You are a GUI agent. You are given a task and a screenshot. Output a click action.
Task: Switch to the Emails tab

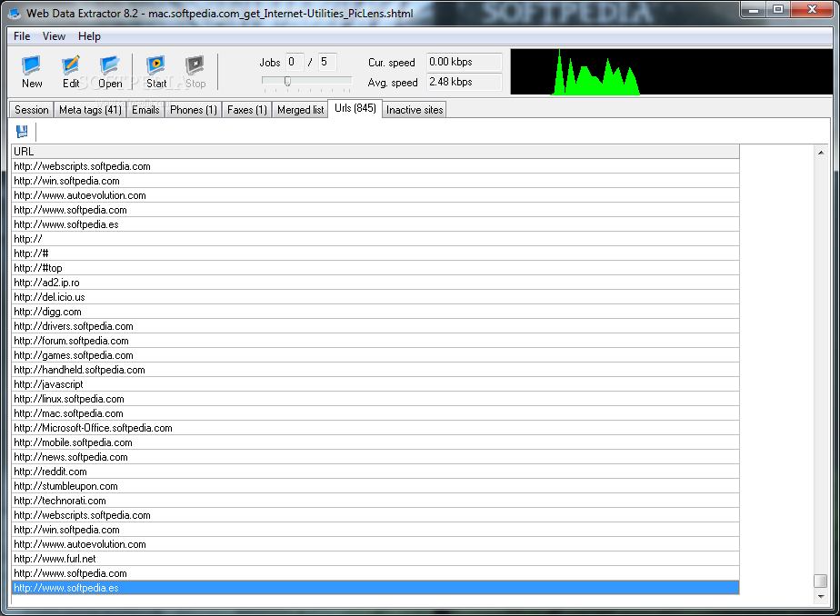[x=145, y=110]
